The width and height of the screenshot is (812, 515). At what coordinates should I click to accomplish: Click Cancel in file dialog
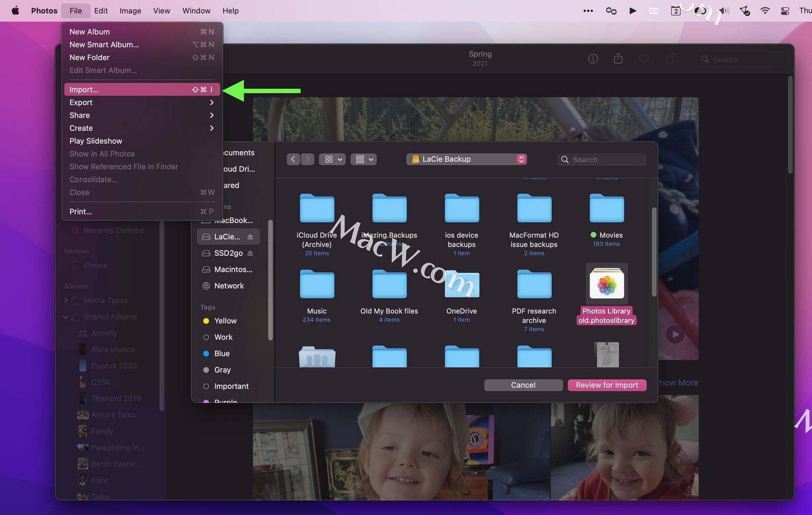point(523,385)
